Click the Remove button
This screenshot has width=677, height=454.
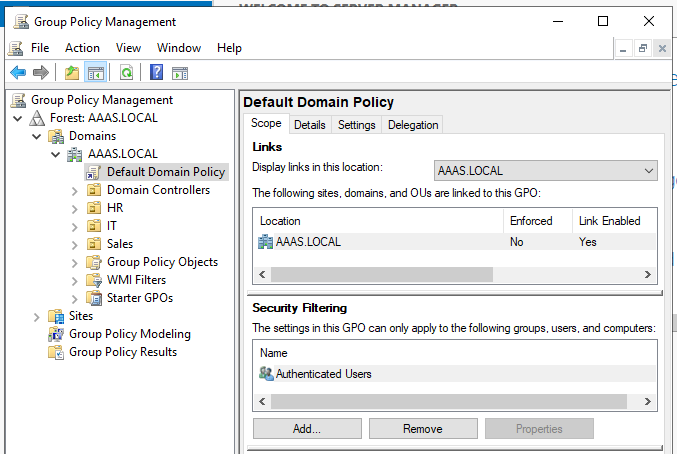click(x=423, y=429)
